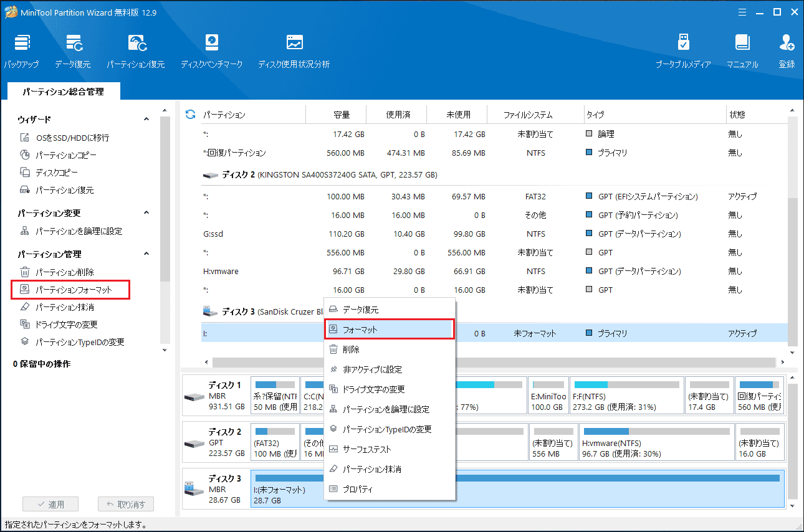Collapse the ウィザード section
The height and width of the screenshot is (532, 804).
coord(146,119)
